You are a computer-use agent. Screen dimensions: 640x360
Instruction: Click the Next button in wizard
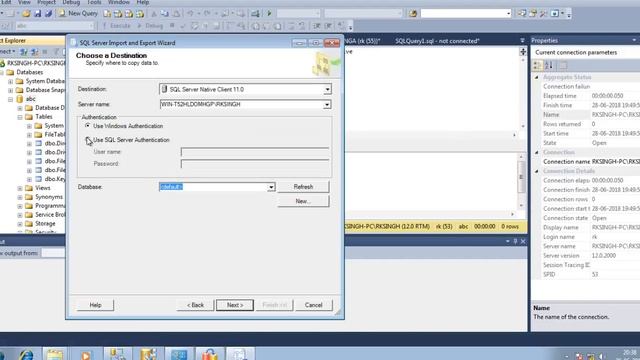(235, 305)
